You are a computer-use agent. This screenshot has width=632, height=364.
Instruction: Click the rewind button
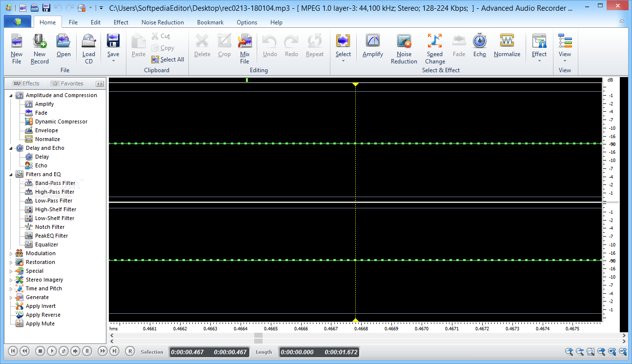(x=24, y=351)
